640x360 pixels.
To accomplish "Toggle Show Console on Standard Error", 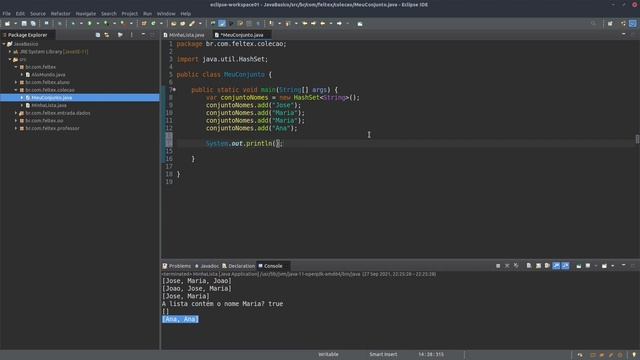I will [565, 266].
